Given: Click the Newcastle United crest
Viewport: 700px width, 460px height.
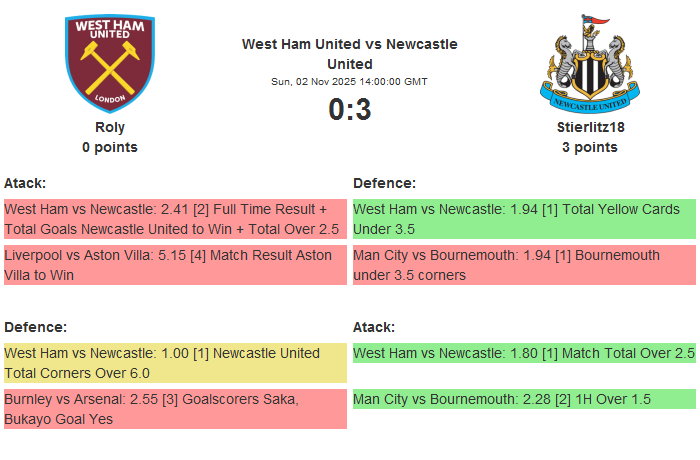Looking at the screenshot, I should pos(589,62).
